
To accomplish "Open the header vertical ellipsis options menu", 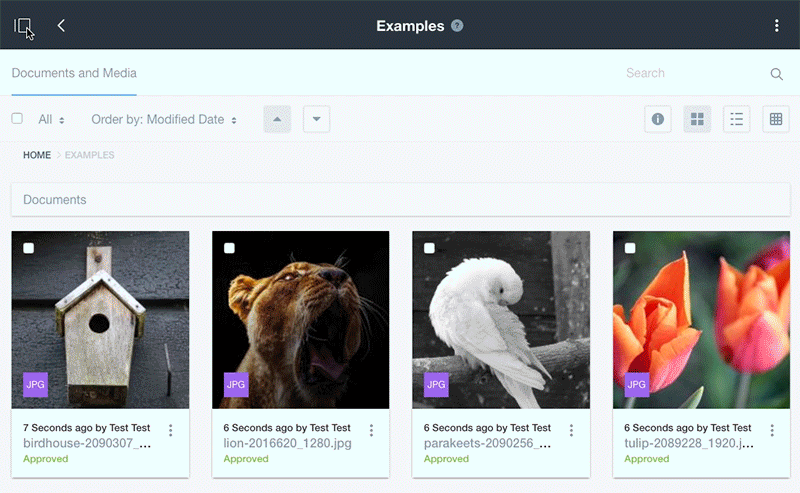I will pyautogui.click(x=777, y=26).
